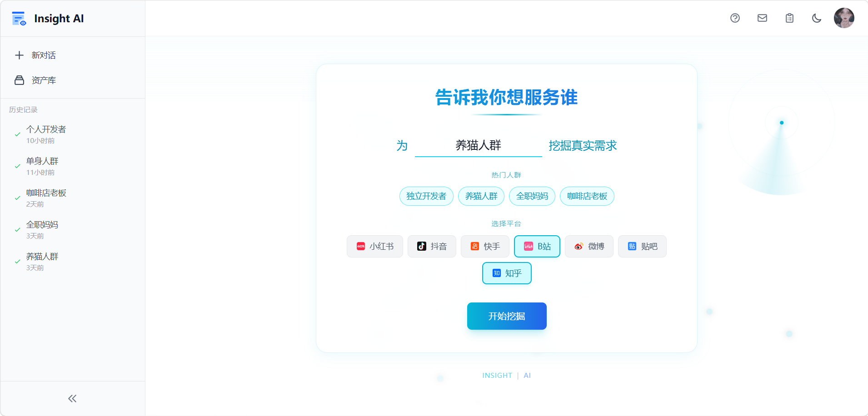Select popular audience tag 全职妈妈

532,196
